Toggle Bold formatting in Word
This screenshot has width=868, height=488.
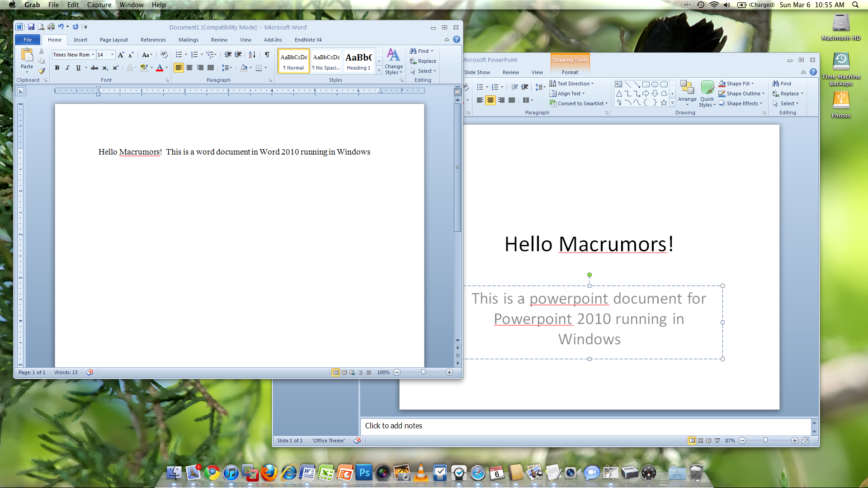(57, 68)
